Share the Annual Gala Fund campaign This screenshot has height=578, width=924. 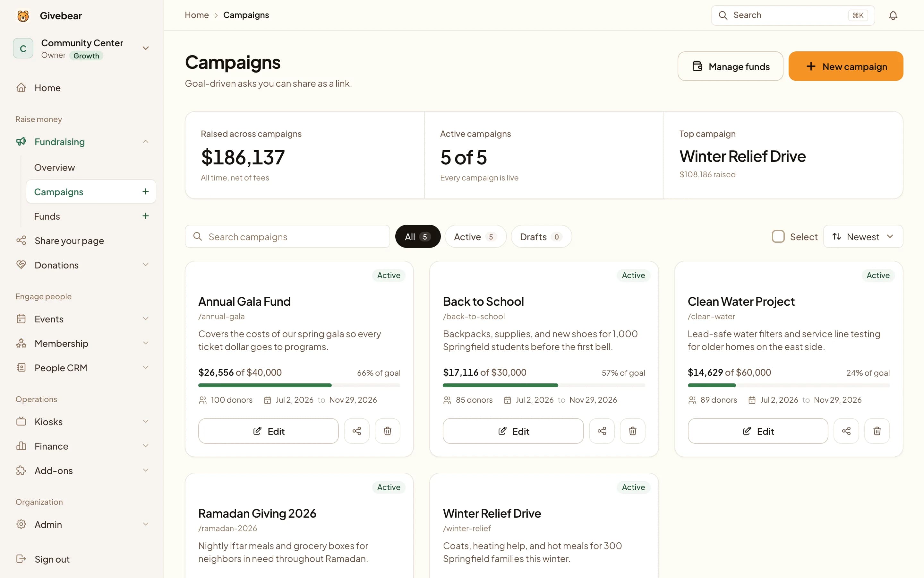[x=357, y=431]
